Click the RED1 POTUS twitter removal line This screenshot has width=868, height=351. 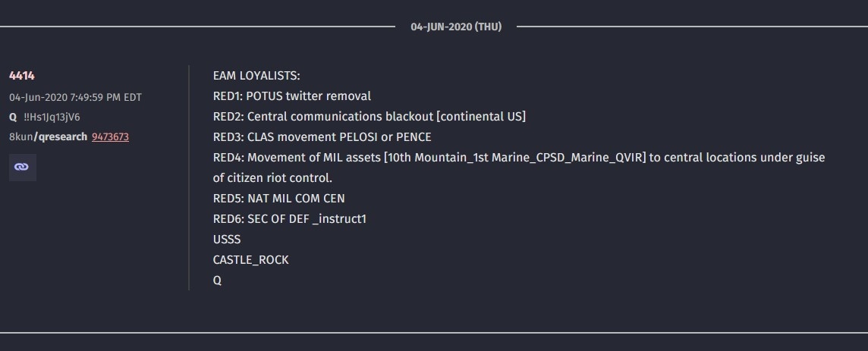291,96
